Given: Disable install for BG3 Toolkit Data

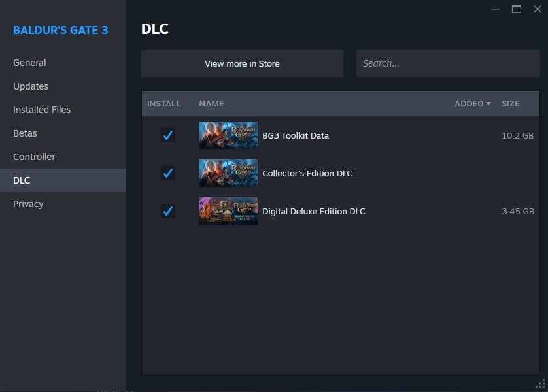Looking at the screenshot, I should pos(167,135).
